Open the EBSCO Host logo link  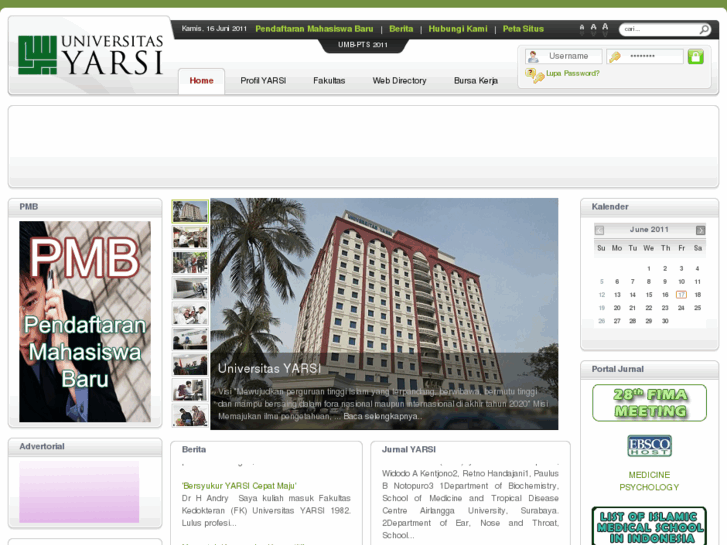[649, 446]
